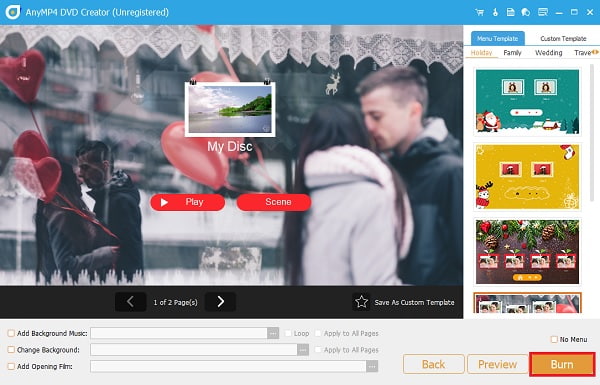Click the Preview button
The height and width of the screenshot is (385, 600).
click(497, 364)
